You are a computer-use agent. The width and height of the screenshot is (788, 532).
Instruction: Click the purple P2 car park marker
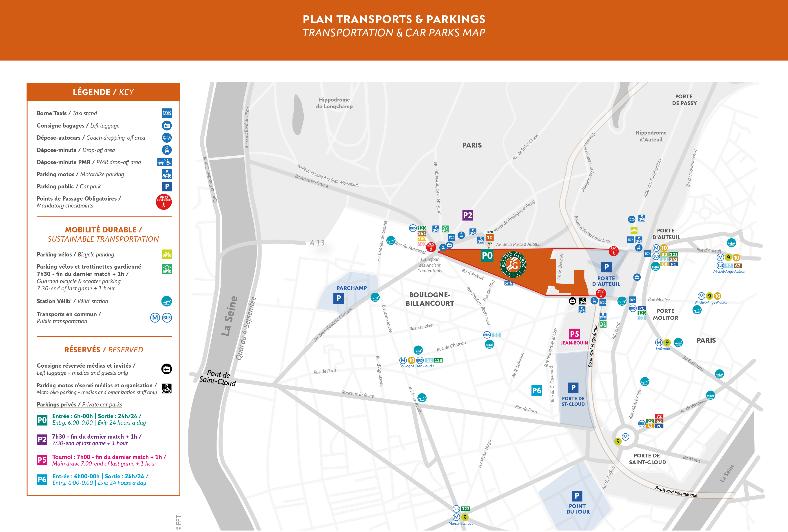(468, 215)
